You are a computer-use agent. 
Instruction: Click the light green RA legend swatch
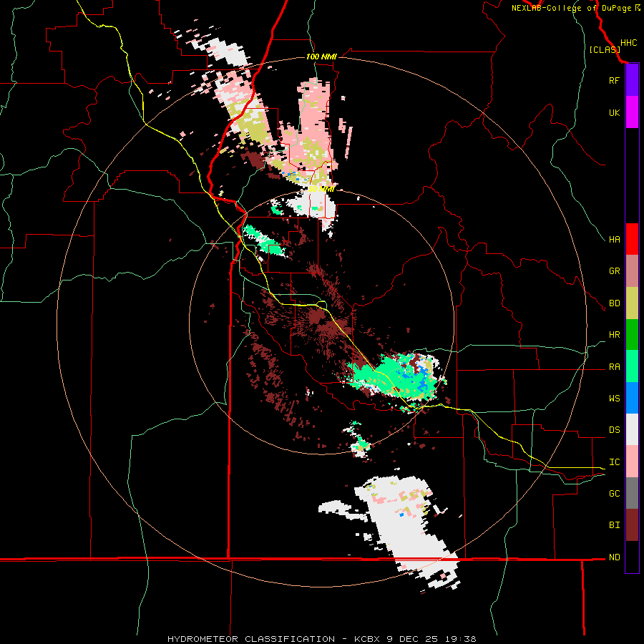point(632,366)
